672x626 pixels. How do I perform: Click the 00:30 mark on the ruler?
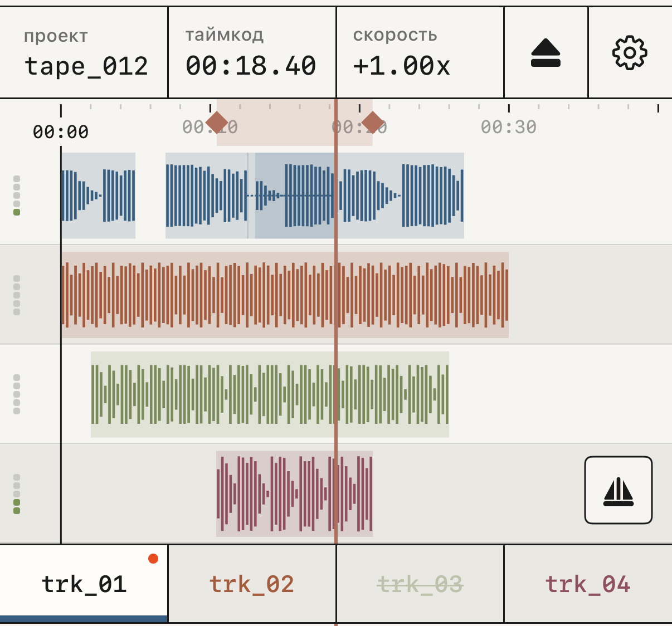point(509,127)
